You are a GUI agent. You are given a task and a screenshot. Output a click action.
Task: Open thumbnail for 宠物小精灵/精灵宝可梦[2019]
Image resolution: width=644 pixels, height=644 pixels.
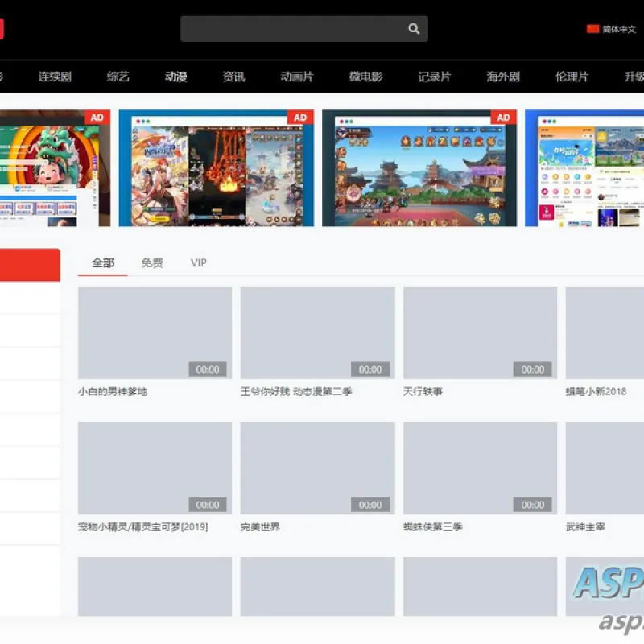pyautogui.click(x=155, y=468)
